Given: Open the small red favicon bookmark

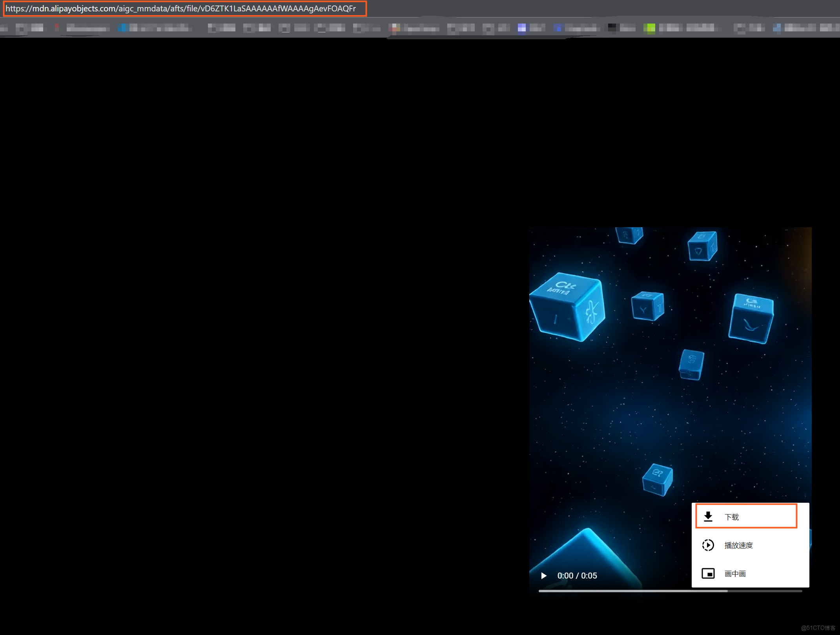Looking at the screenshot, I should (x=57, y=27).
